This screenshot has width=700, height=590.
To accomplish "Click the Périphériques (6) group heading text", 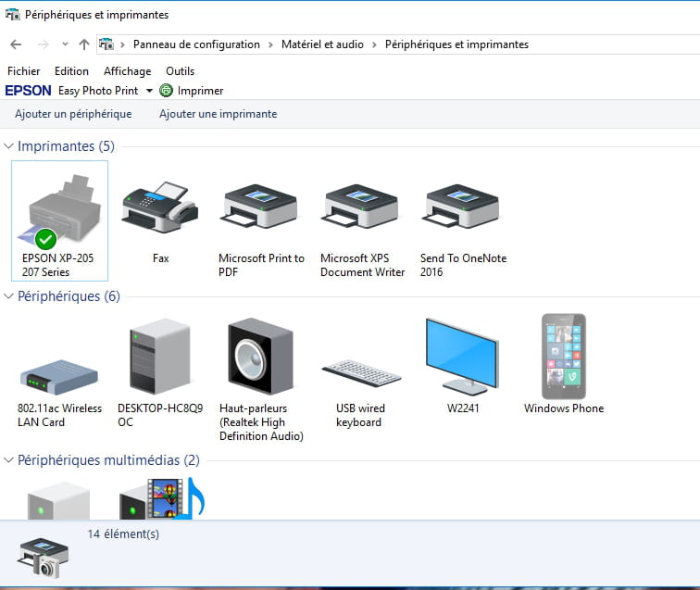I will tap(69, 296).
